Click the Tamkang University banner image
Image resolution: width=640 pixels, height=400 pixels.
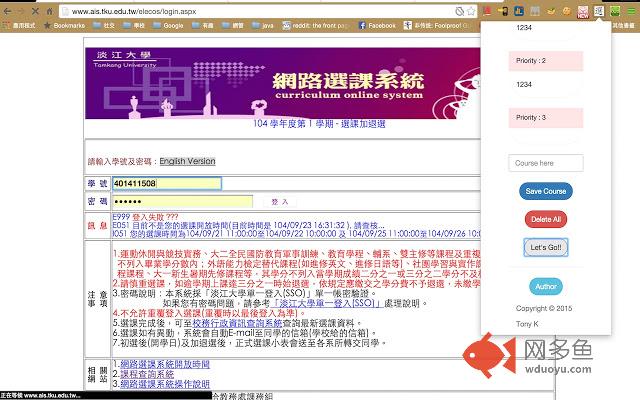[x=282, y=83]
